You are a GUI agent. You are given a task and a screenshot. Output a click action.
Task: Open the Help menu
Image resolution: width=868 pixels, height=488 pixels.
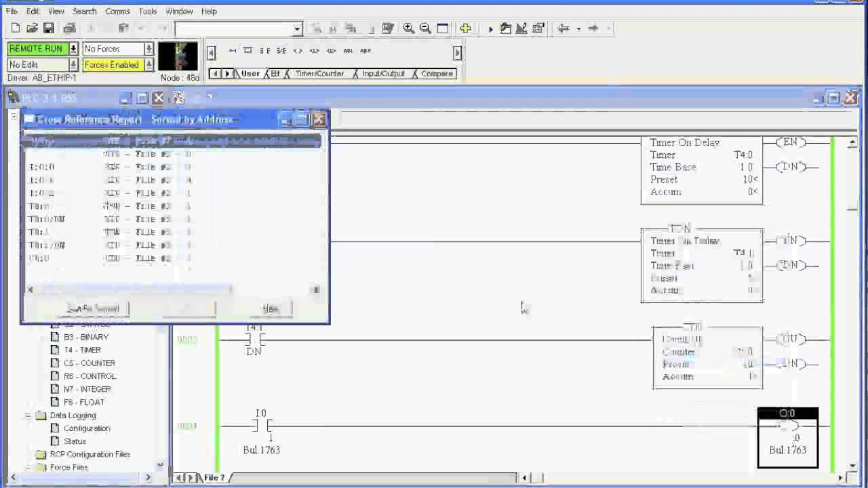click(209, 11)
